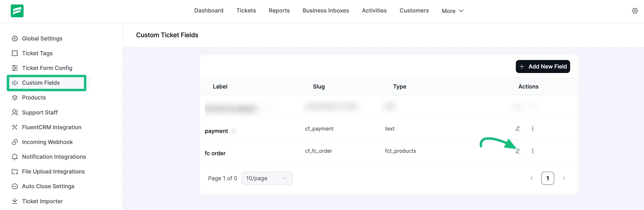Open FluentCRM Integration settings
The height and width of the screenshot is (210, 644).
51,127
